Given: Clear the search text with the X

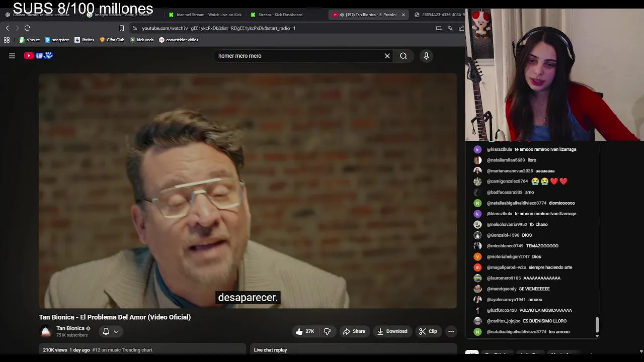Looking at the screenshot, I should point(387,56).
